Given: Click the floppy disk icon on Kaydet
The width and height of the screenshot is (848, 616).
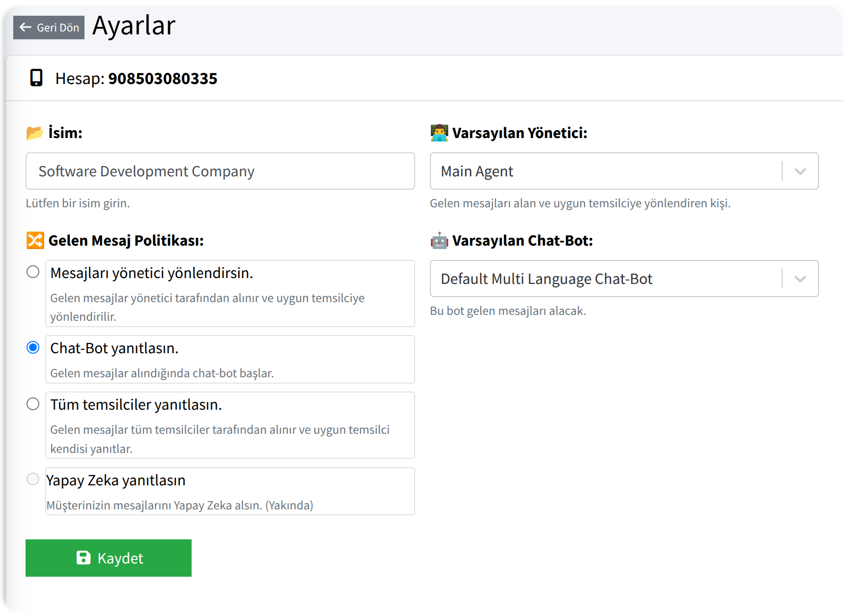Looking at the screenshot, I should tap(84, 558).
